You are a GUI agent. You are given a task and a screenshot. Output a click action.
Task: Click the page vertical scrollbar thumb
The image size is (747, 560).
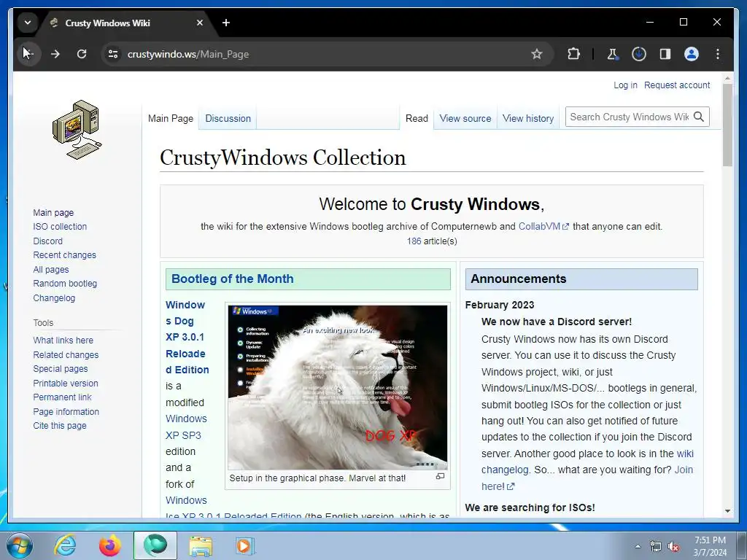tap(727, 125)
